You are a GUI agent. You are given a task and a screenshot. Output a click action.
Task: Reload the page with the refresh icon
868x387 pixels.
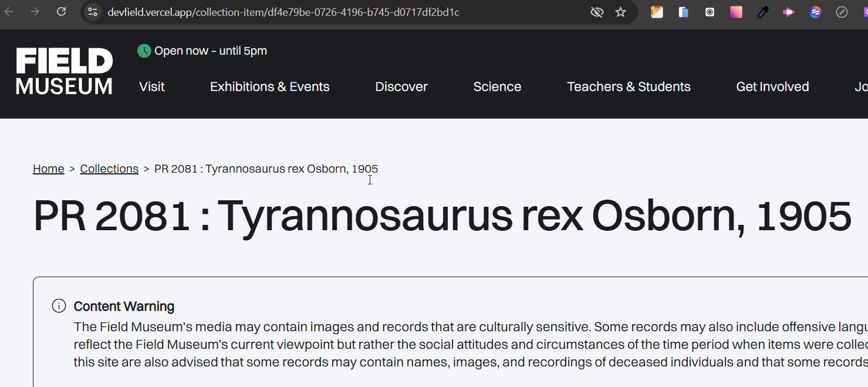click(61, 12)
